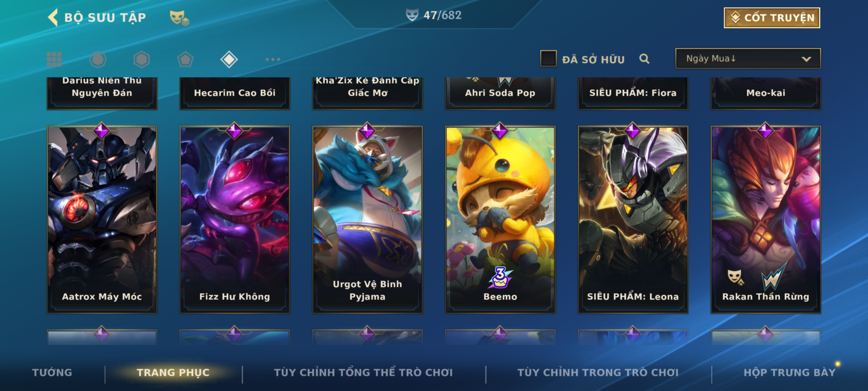Open the Tùy Chỉnh Tổng Thể Trò Chơi tab
The image size is (868, 391).
[363, 372]
